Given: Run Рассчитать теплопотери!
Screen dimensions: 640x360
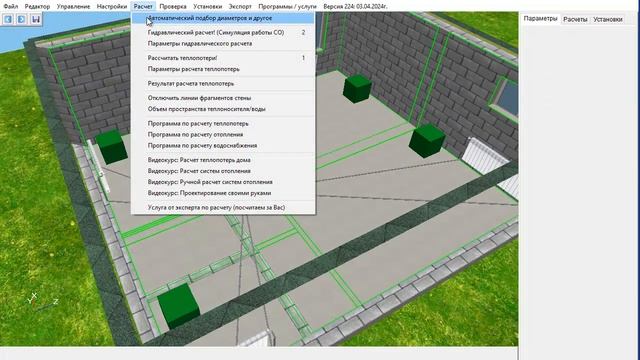Looking at the screenshot, I should pos(223,58).
